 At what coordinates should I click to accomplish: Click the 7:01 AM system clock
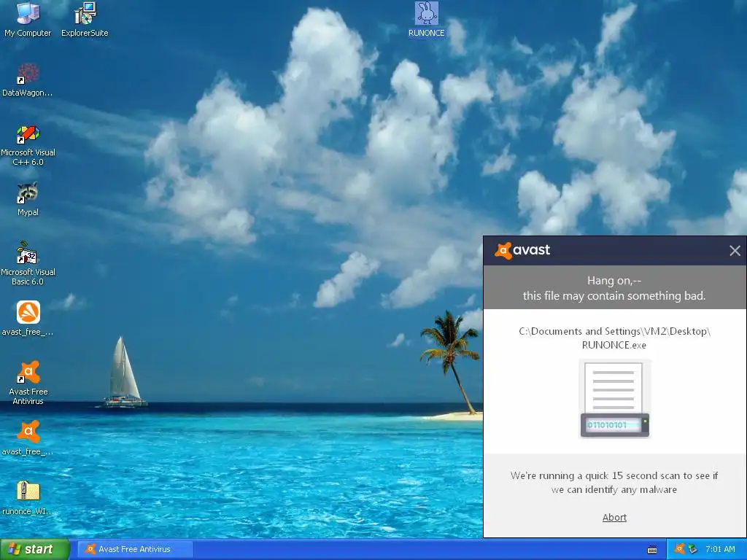[x=720, y=549]
